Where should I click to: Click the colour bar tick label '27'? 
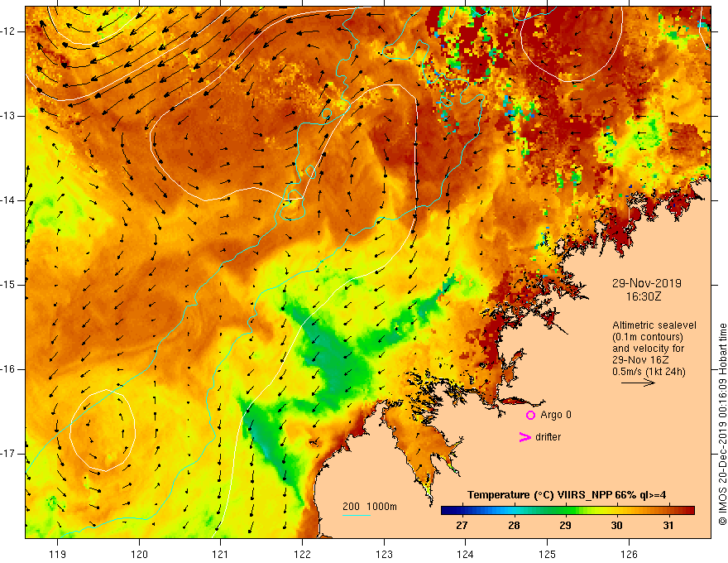pyautogui.click(x=462, y=526)
